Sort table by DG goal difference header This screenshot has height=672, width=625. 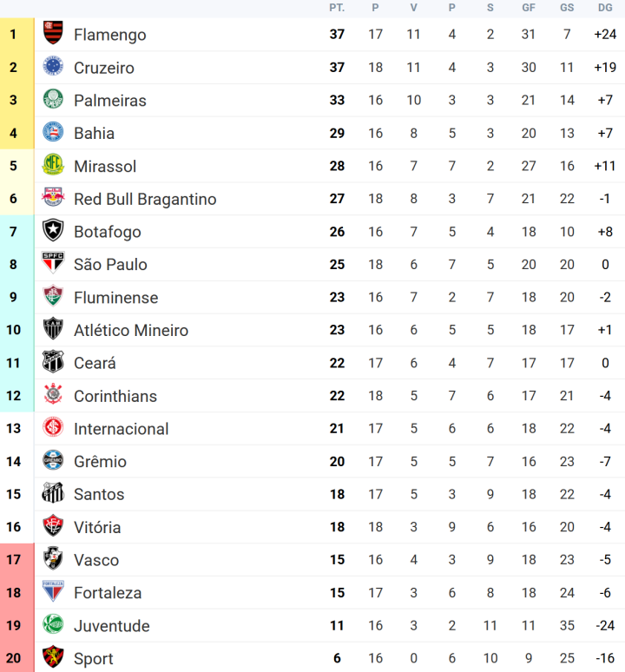point(605,8)
